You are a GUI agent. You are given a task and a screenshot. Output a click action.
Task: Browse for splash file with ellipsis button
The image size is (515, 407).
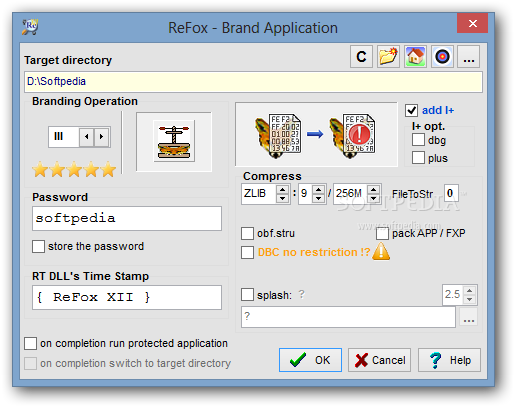click(x=469, y=317)
